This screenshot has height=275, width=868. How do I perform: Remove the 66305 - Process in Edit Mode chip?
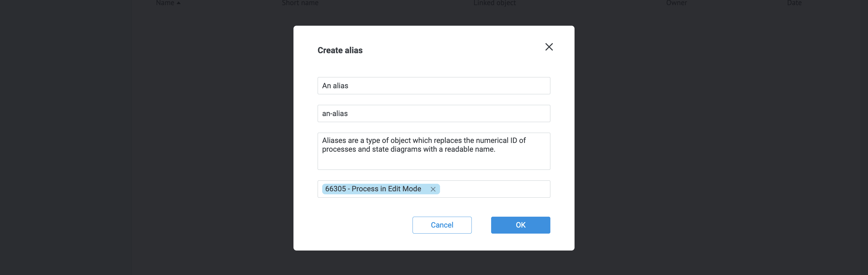tap(433, 189)
